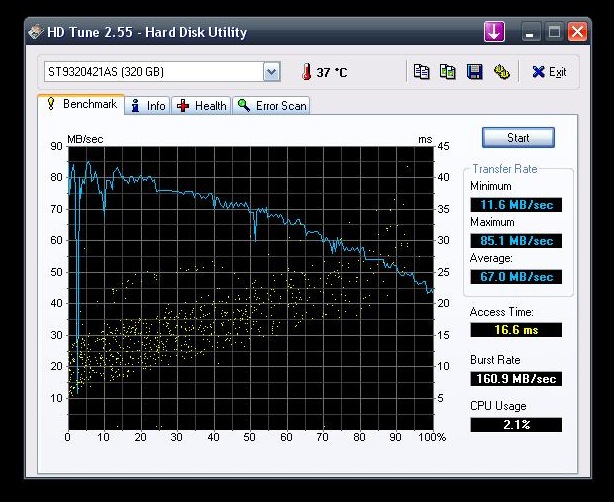Click the save screenshot floppy disk icon
614x502 pixels.
point(474,72)
